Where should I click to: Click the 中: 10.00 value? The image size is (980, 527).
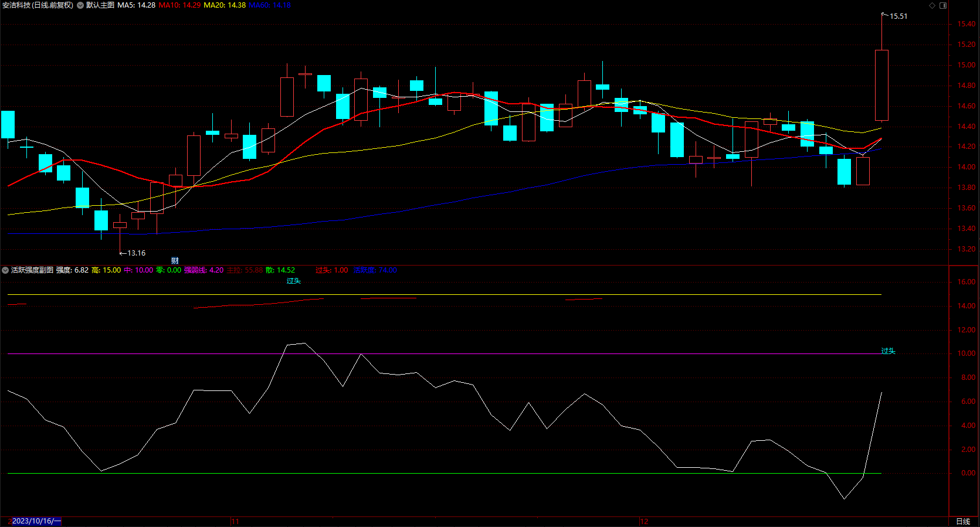click(x=138, y=270)
